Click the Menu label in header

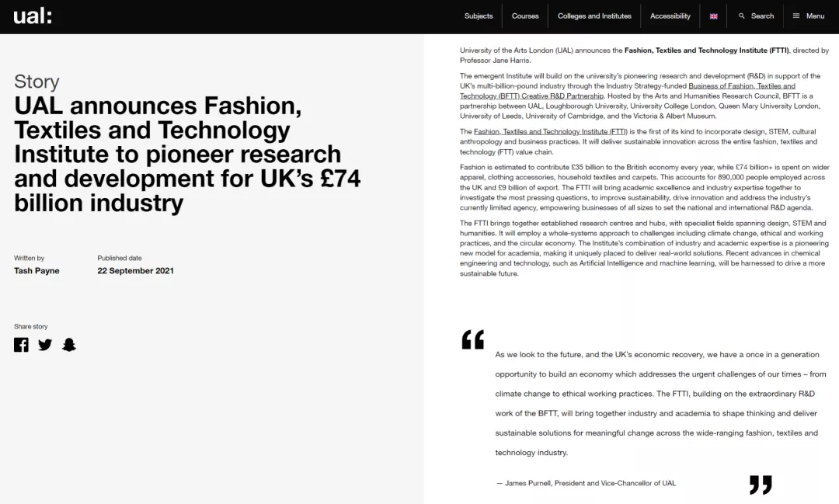(816, 16)
